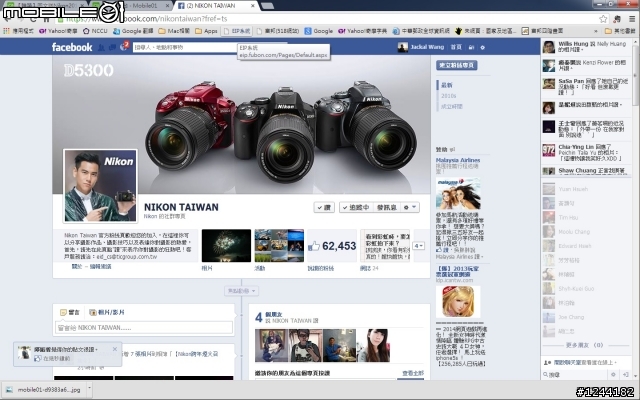
Task: Open the NIKON TAIWAN profile picture
Action: [x=100, y=186]
